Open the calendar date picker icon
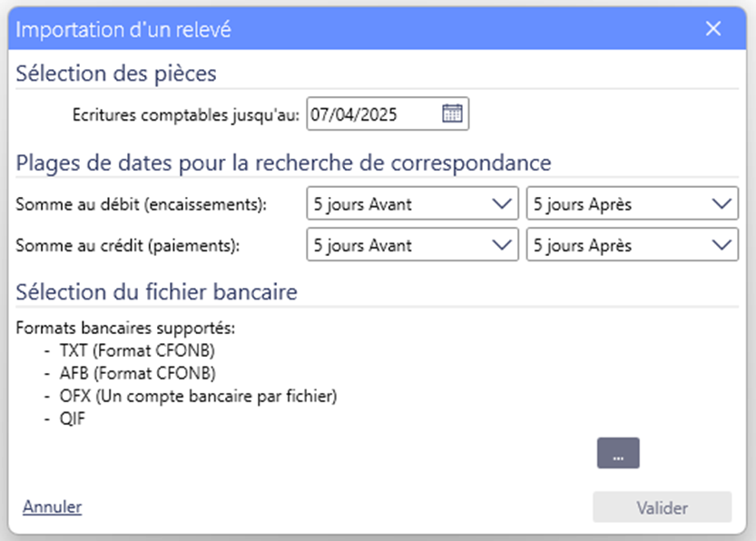Image resolution: width=756 pixels, height=541 pixels. (x=452, y=113)
